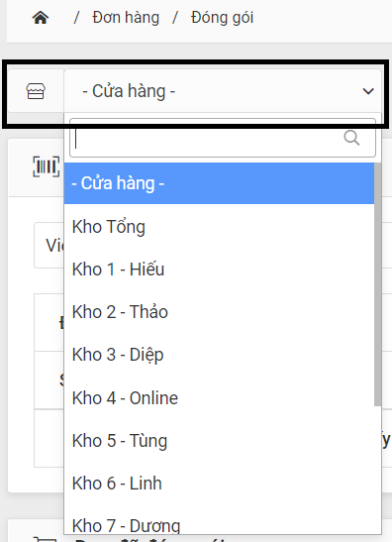The height and width of the screenshot is (542, 392).
Task: Open the Đơn hàng breadcrumb link
Action: tap(126, 17)
